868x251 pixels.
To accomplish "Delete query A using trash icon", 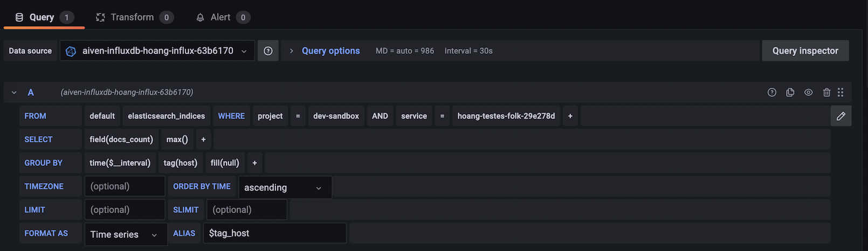I will (x=826, y=92).
